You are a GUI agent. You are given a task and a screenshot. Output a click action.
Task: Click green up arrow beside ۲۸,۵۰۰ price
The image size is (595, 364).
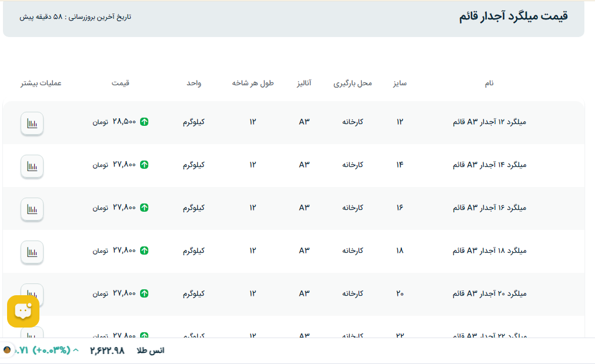click(x=144, y=122)
